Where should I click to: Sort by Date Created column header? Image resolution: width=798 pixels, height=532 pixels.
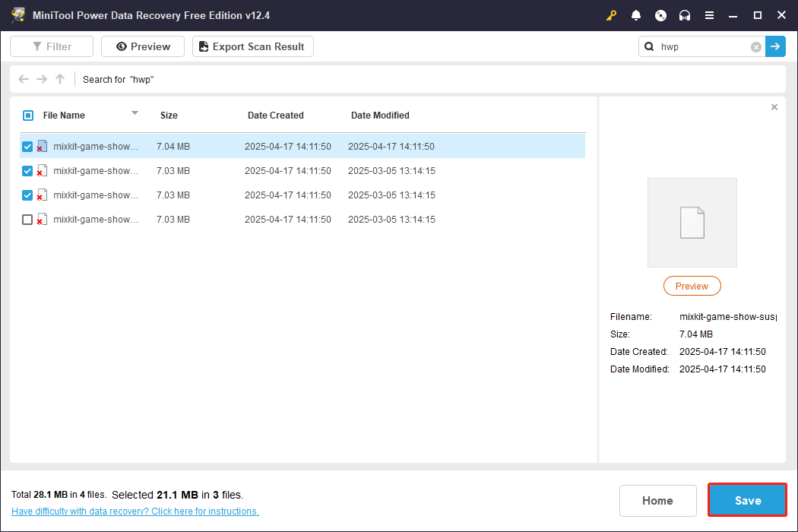[275, 116]
